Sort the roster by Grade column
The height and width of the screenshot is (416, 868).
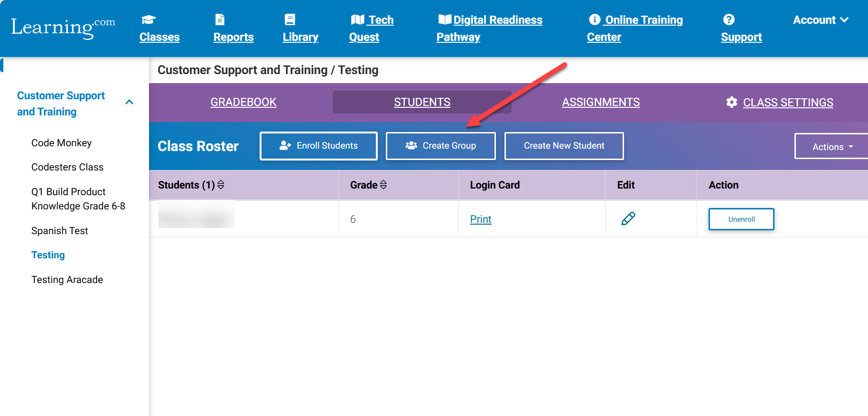coord(383,185)
